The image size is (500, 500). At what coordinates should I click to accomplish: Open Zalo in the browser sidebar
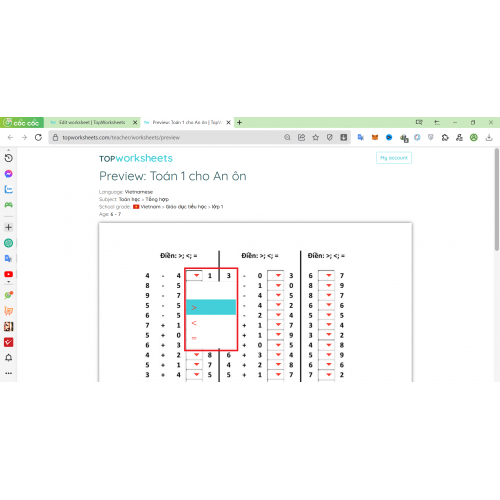click(x=9, y=189)
